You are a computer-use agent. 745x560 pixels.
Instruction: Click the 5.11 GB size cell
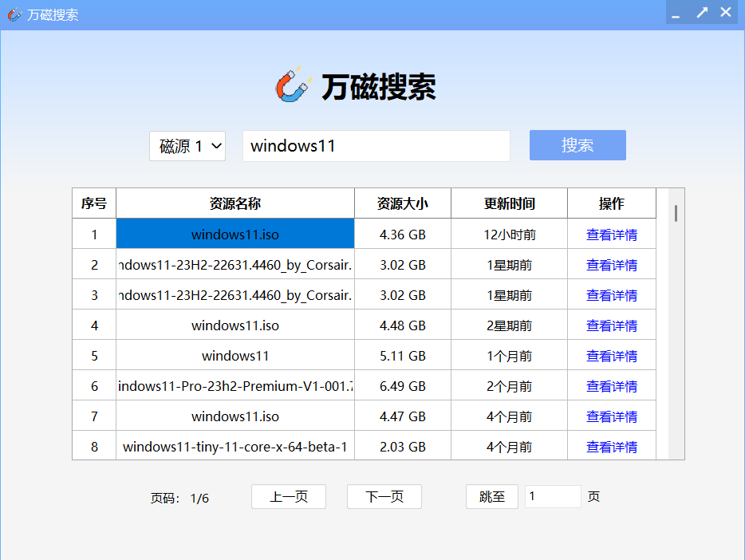pyautogui.click(x=403, y=355)
